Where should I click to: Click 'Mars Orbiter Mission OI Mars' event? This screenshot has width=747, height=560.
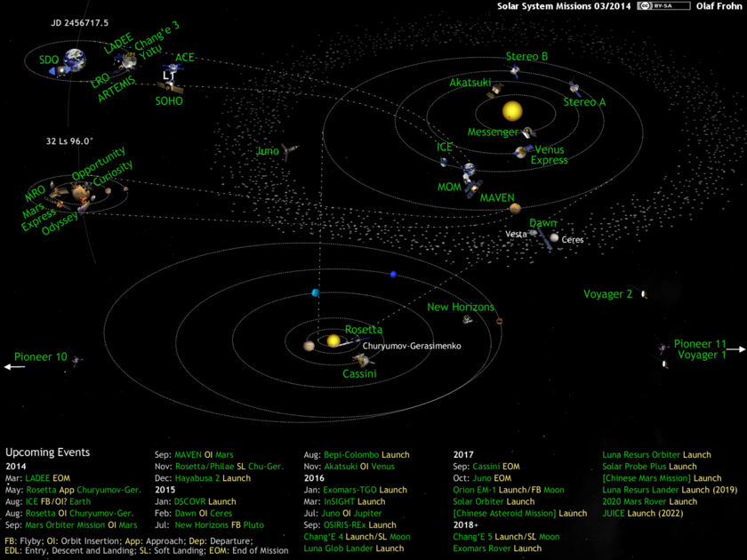coord(81,524)
